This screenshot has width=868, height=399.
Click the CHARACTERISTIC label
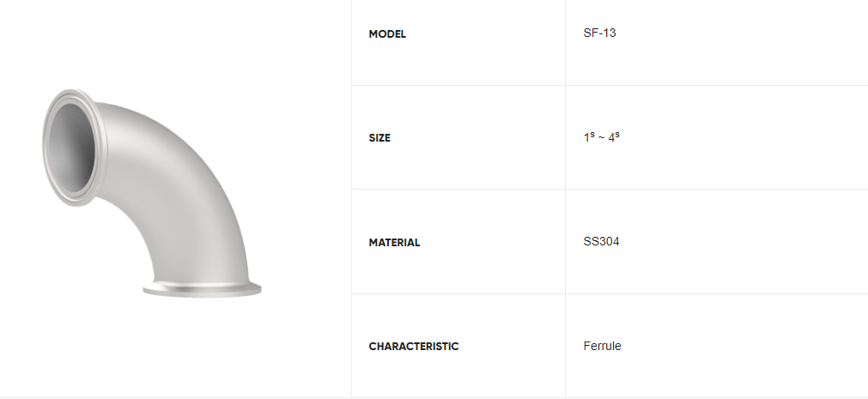pos(414,347)
